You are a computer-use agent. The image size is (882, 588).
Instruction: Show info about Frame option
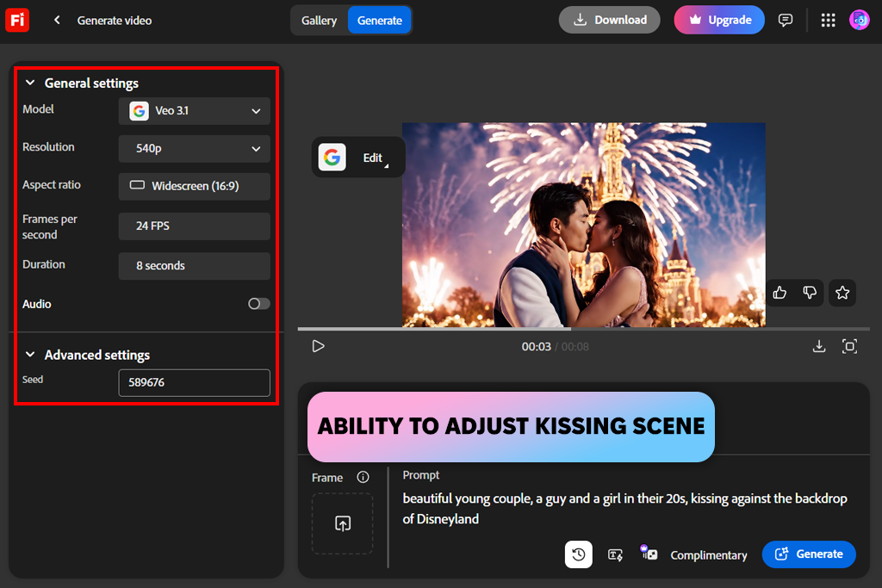click(x=363, y=477)
